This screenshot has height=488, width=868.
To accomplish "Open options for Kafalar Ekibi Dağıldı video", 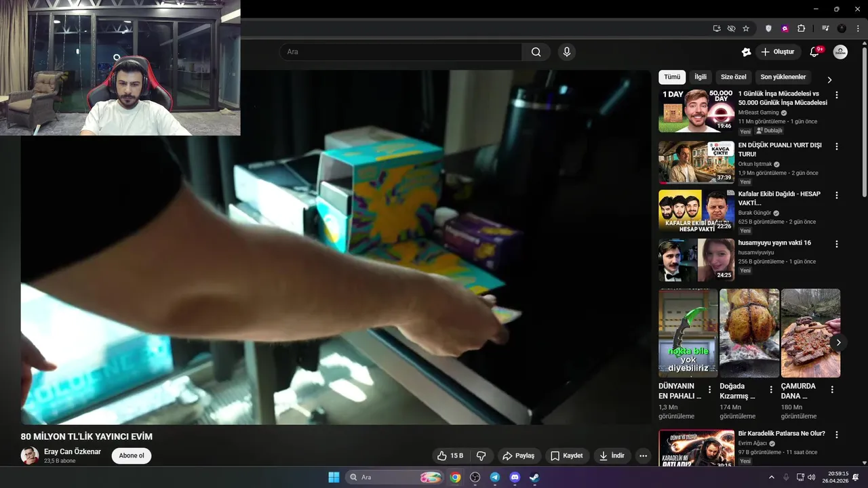I will 836,195.
